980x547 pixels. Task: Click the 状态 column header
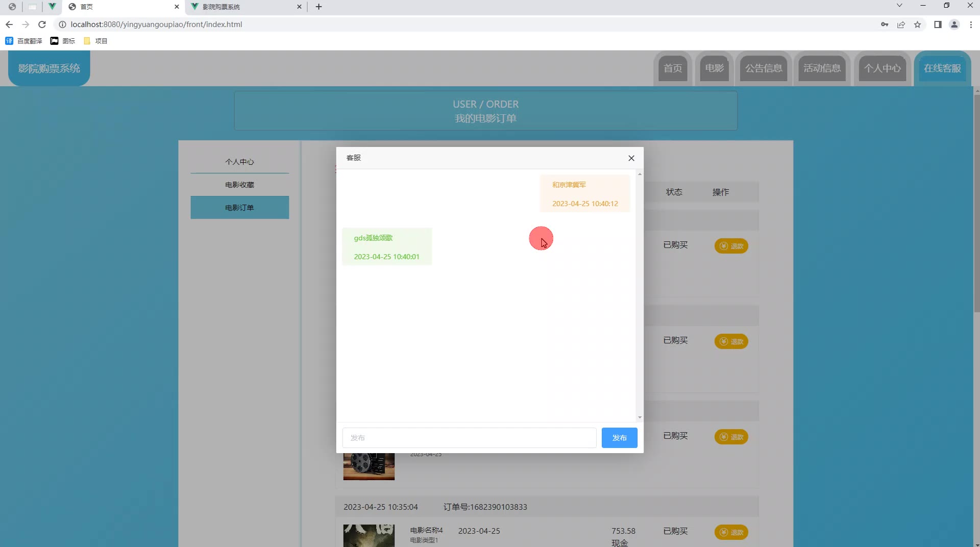(674, 192)
